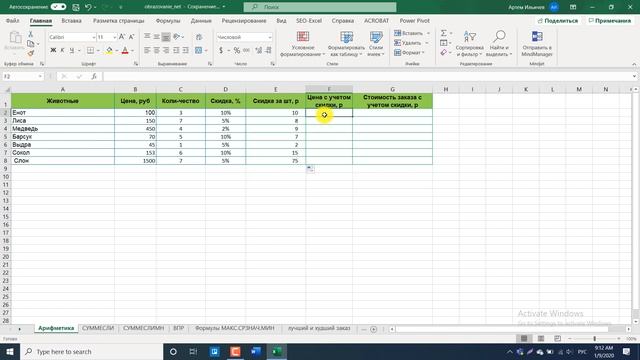
Task: Open Cell Styles (Стили ячеек) dropdown
Action: tap(376, 43)
